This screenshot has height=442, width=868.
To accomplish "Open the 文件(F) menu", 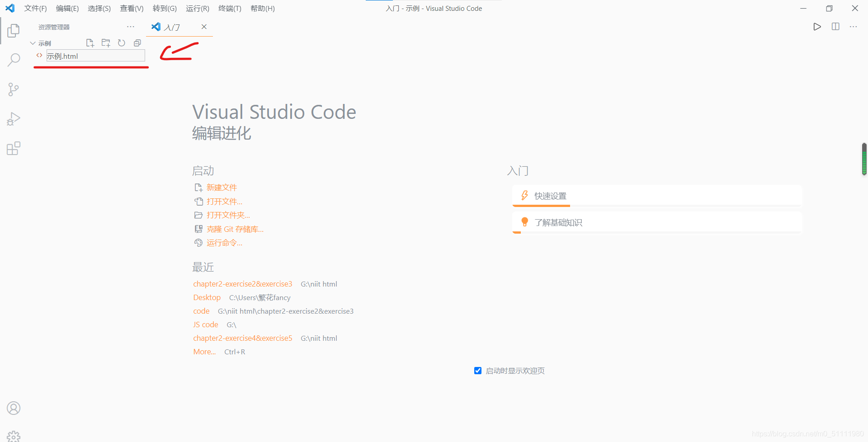I will click(x=35, y=8).
